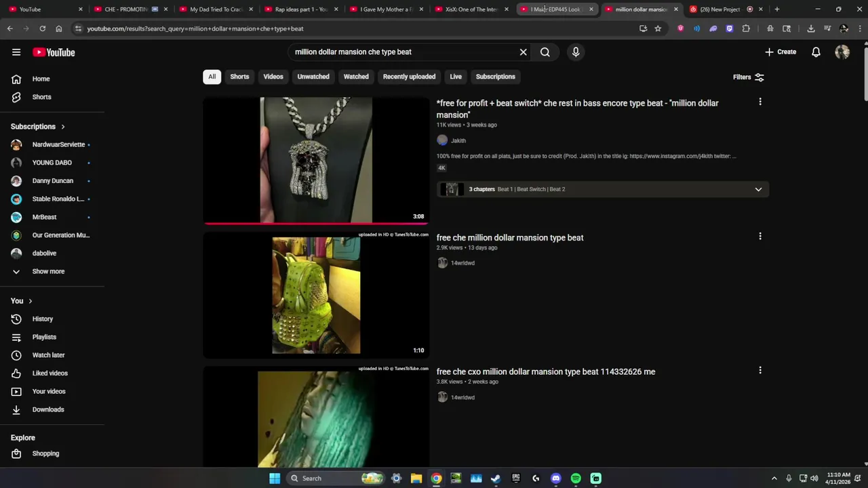The width and height of the screenshot is (868, 488).
Task: Expand the Subscriptions section chevron
Action: 63,127
